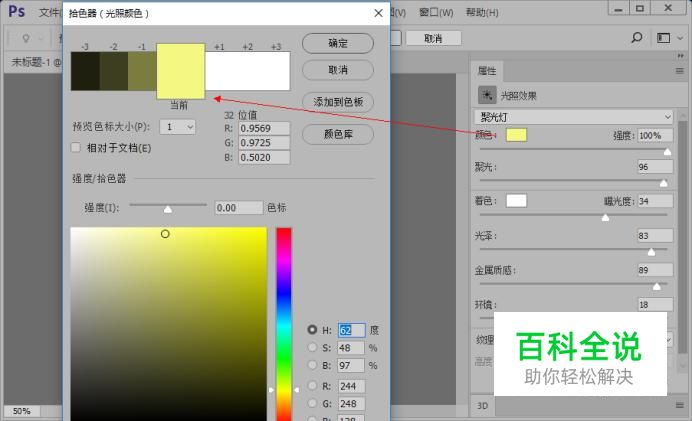Confirm color with 确定 button
Image resolution: width=692 pixels, height=421 pixels.
[x=338, y=43]
